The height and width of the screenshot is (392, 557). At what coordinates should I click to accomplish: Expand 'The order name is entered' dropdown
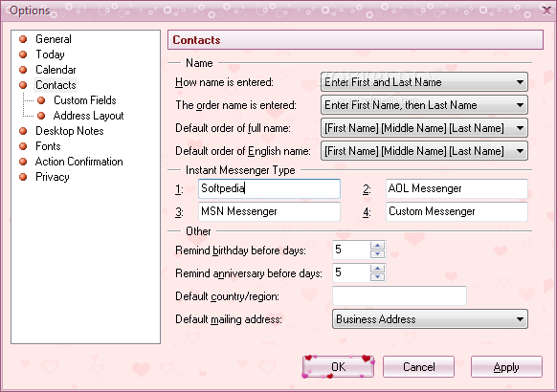(424, 105)
